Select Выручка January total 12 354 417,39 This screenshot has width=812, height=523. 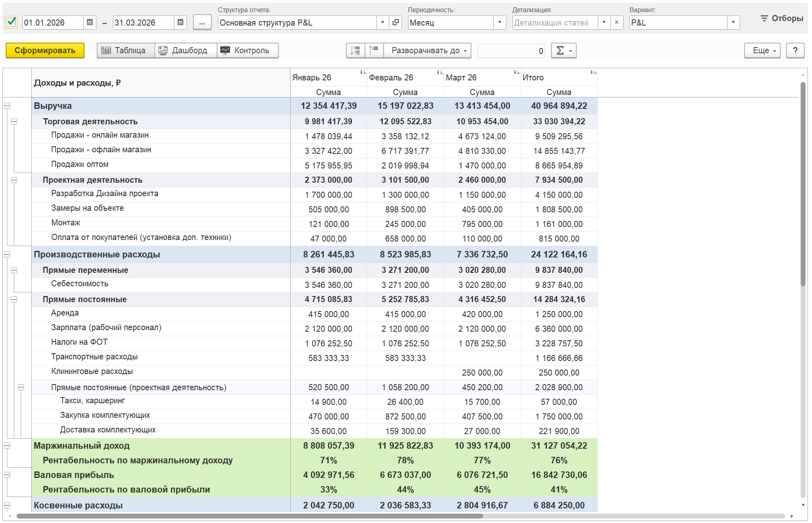328,106
